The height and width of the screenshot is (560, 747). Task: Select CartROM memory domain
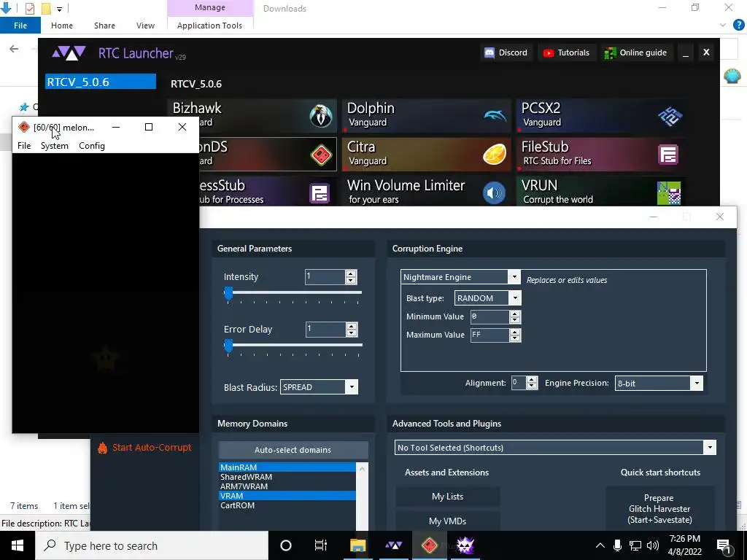tap(287, 505)
